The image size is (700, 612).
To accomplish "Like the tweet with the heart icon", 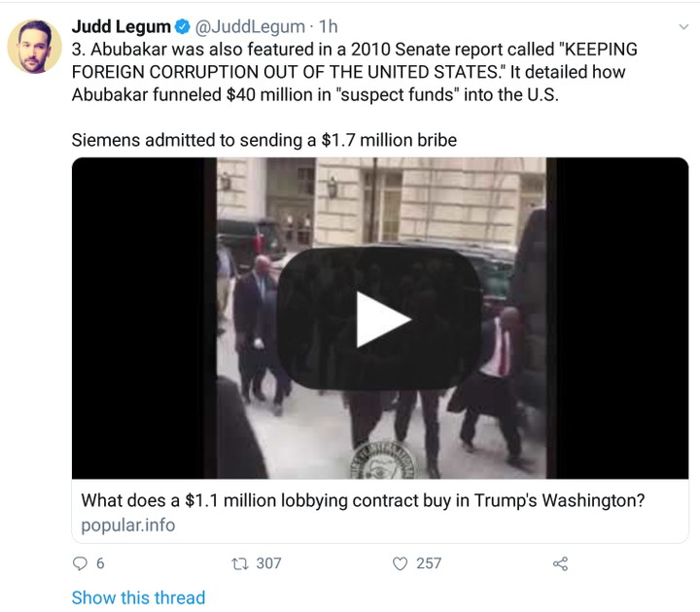I will (400, 563).
